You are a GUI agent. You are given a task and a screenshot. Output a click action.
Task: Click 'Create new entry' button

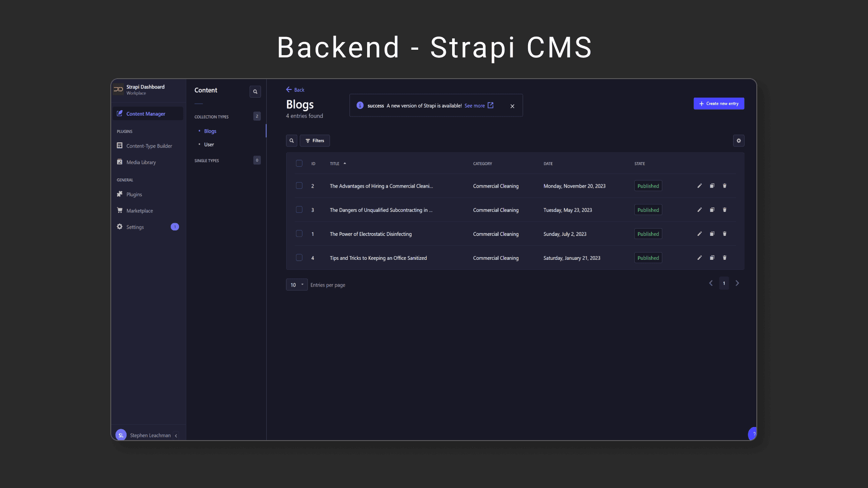pyautogui.click(x=719, y=103)
